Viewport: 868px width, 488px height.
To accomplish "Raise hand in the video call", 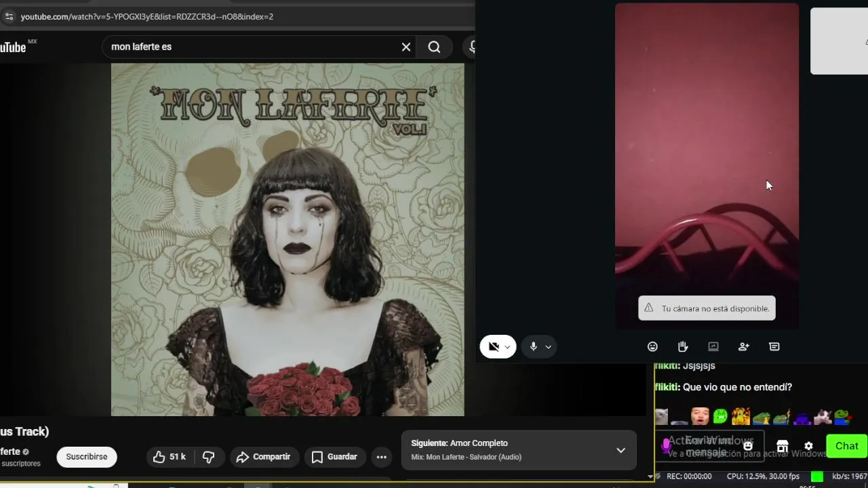I will pos(683,346).
